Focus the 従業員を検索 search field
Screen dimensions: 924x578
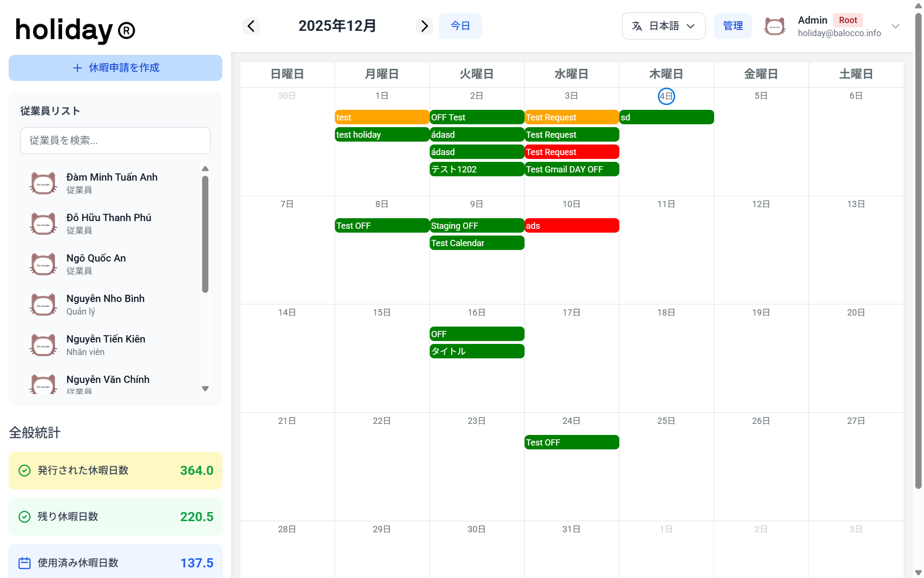pos(115,141)
